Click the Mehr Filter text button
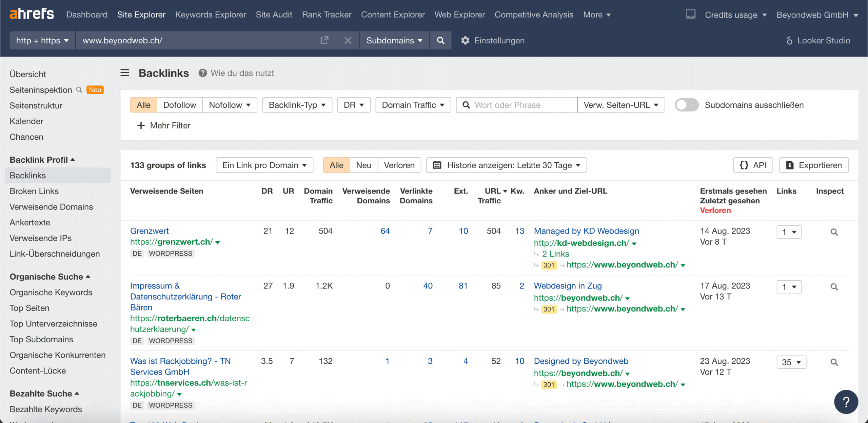The width and height of the screenshot is (868, 423). (x=170, y=125)
